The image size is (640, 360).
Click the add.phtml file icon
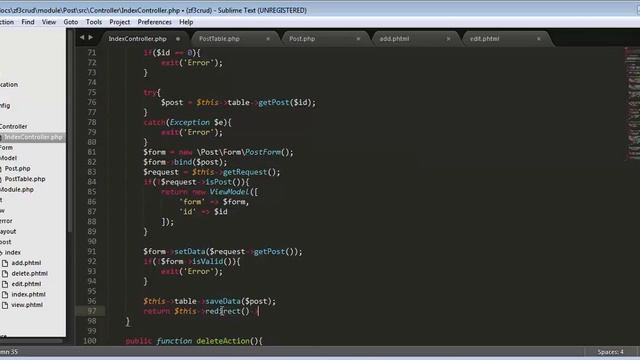(x=5, y=263)
